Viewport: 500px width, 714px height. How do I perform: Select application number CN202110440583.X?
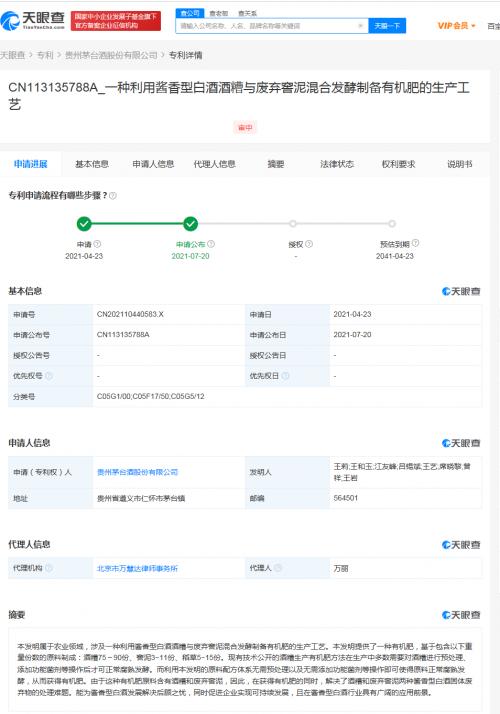pos(130,314)
